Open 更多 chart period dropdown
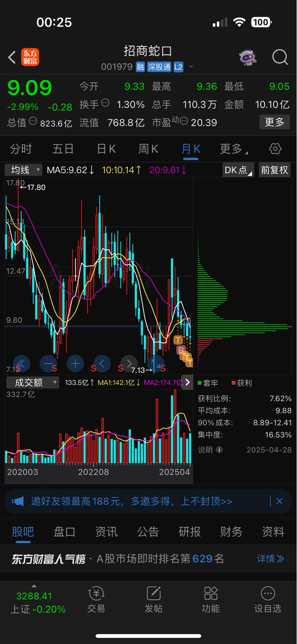Viewport: 297px width, 644px height. click(x=234, y=149)
